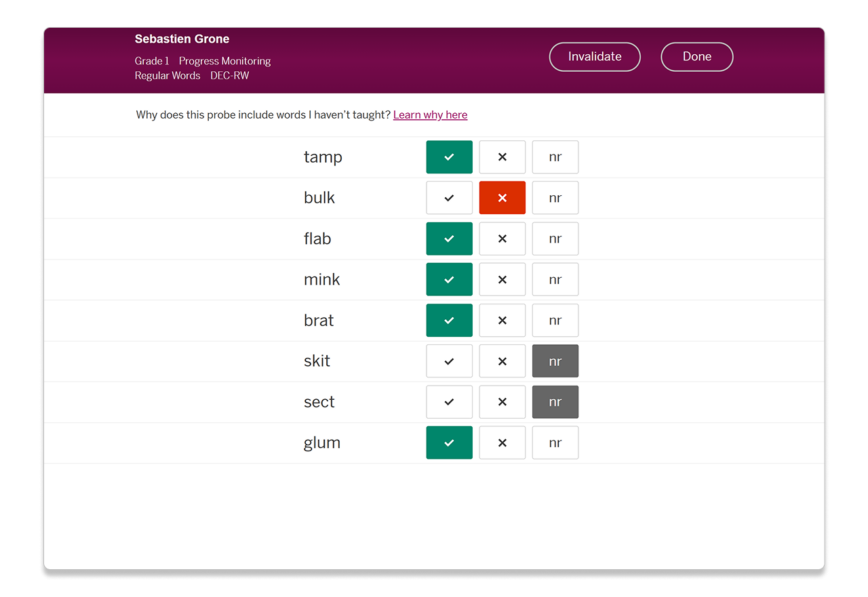Mark 'bulk' as correct with checkmark

tap(449, 198)
